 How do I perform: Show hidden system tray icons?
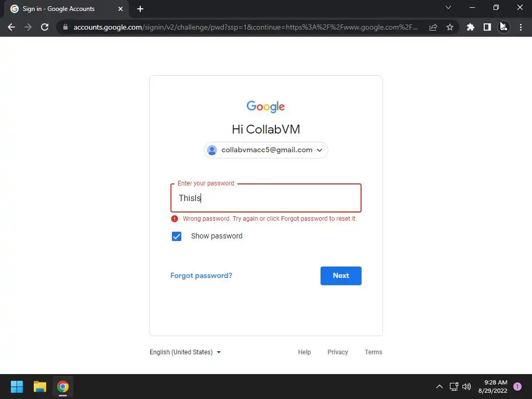pyautogui.click(x=440, y=387)
